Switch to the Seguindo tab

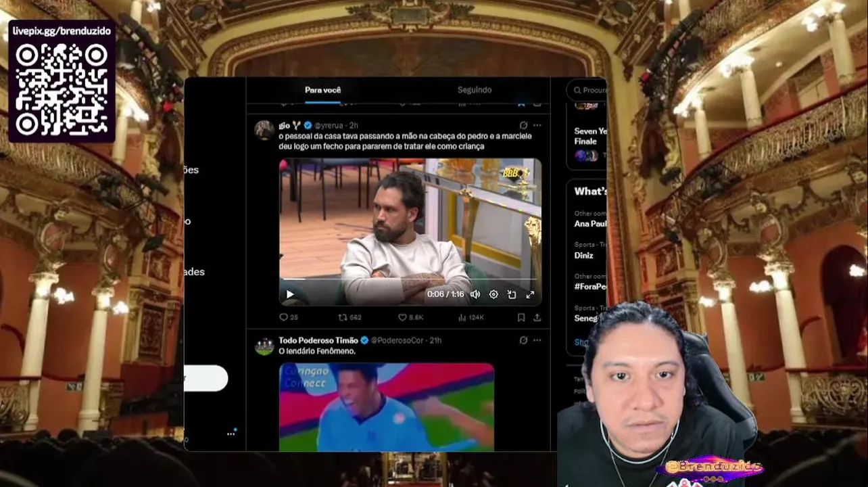475,90
